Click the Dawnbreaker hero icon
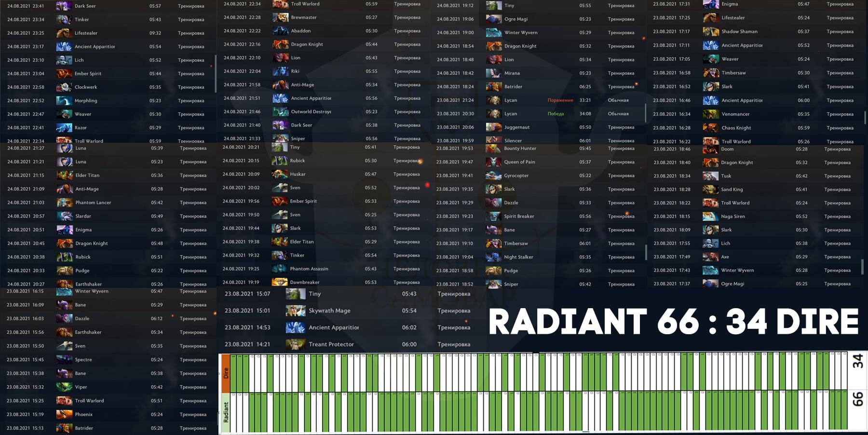 tap(280, 282)
